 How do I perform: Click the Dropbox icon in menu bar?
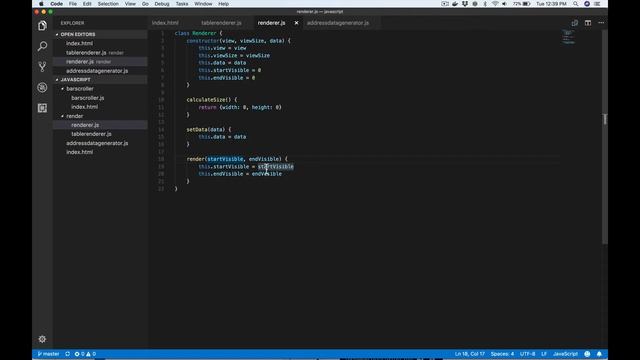(x=465, y=4)
